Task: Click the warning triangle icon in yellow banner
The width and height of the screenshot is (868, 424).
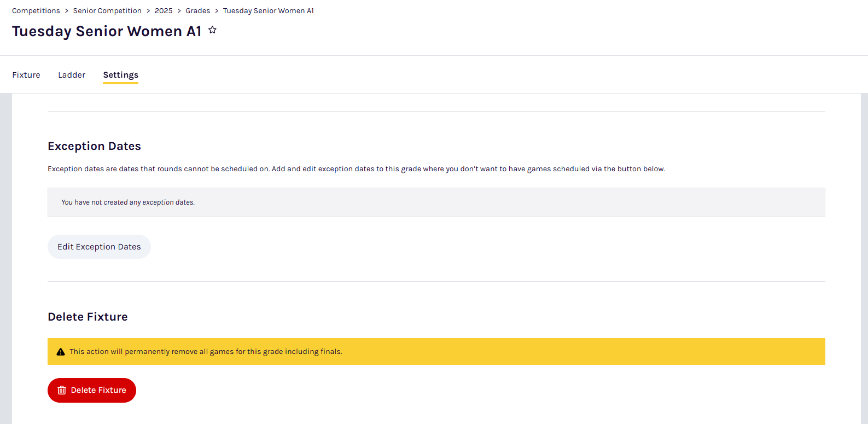Action: (61, 352)
